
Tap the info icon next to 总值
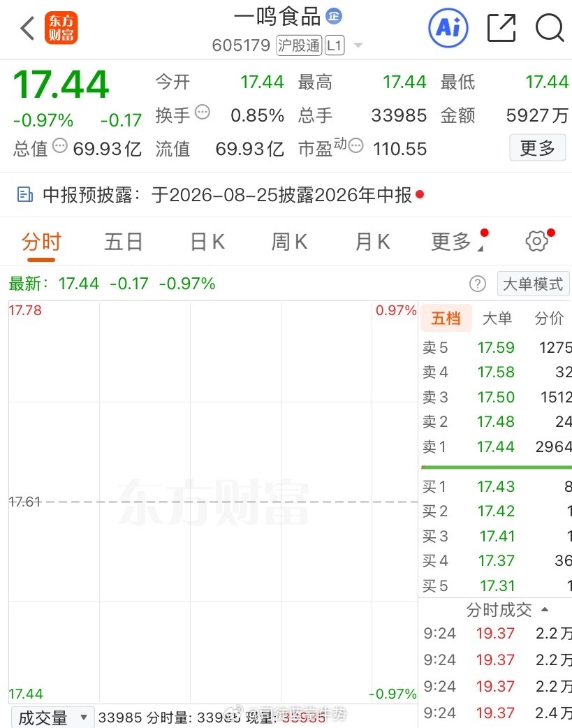click(60, 146)
